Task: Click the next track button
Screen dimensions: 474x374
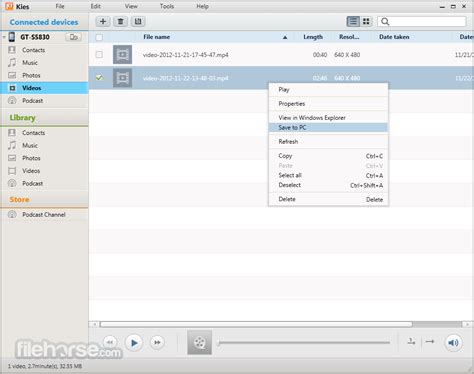Action: pos(157,342)
